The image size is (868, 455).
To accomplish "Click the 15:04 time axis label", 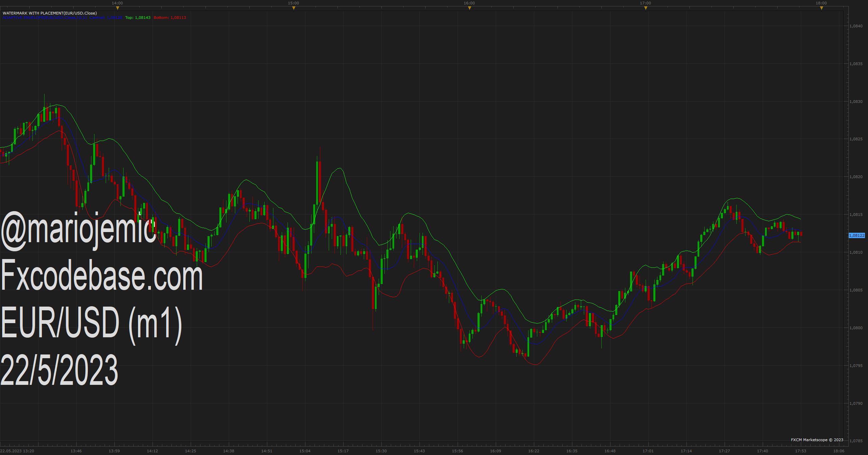I will point(305,451).
